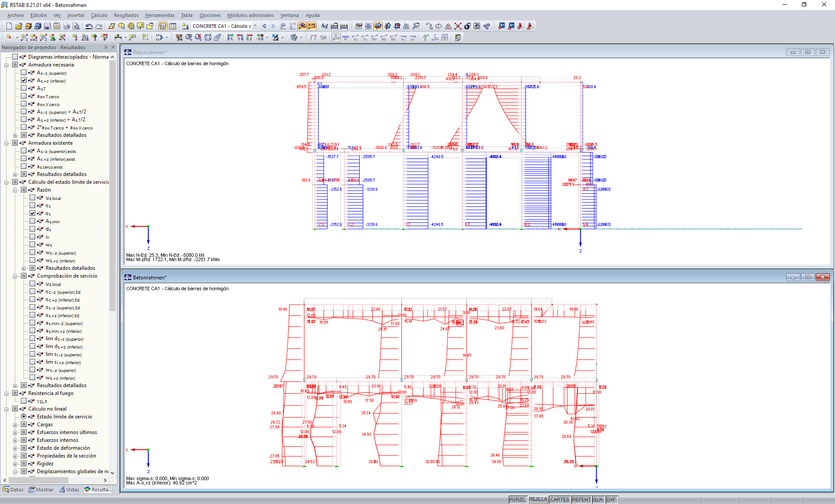
Task: Select the normal force N diagram icon
Action: click(346, 38)
